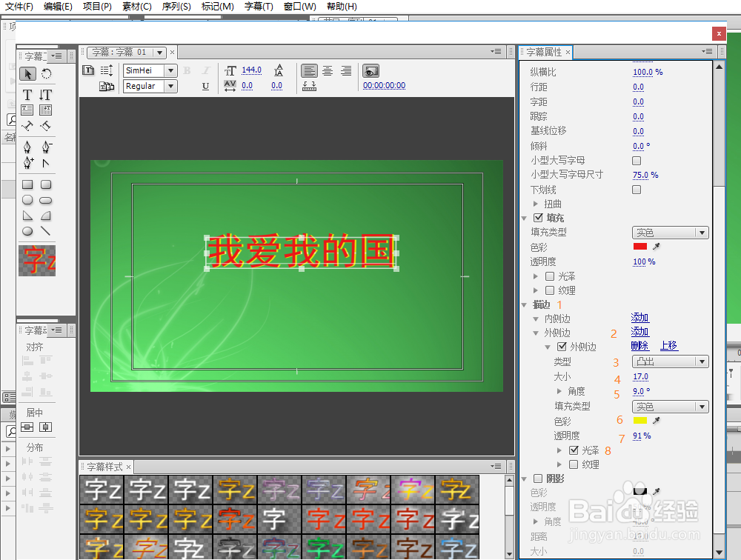Viewport: 741px width, 560px height.
Task: Uncheck the 填充 checkbox
Action: [x=538, y=217]
